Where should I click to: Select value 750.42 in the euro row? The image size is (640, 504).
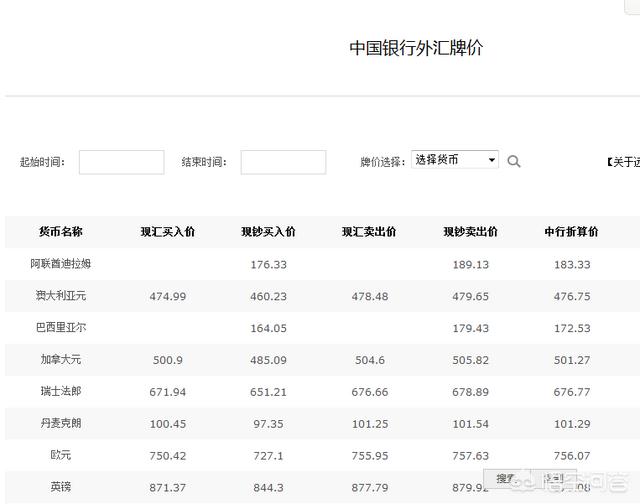coord(168,456)
